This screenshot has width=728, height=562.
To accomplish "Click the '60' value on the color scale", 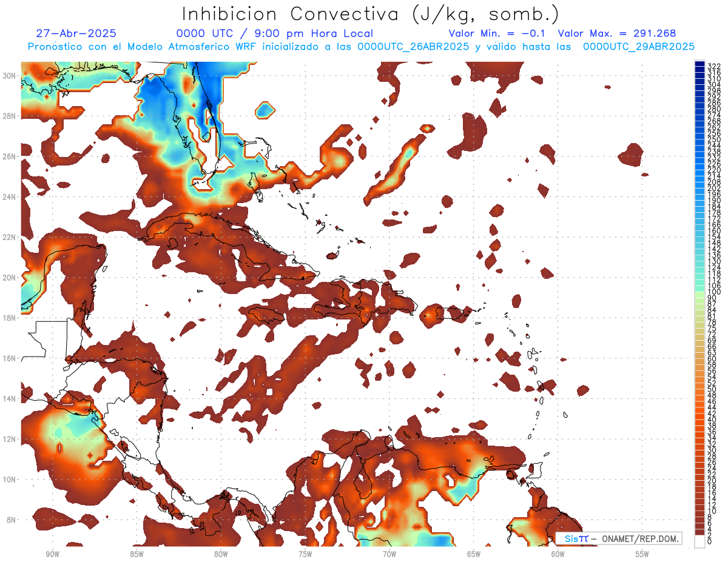I will (x=712, y=358).
